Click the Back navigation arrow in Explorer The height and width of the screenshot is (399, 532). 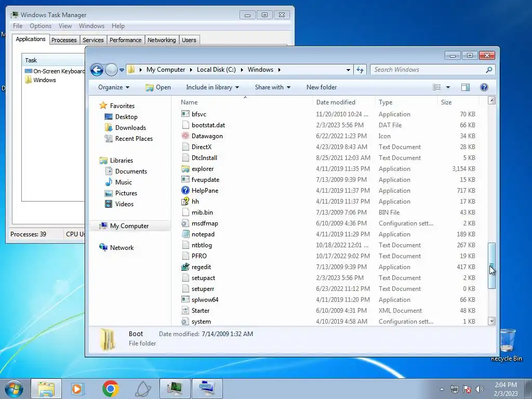(97, 70)
